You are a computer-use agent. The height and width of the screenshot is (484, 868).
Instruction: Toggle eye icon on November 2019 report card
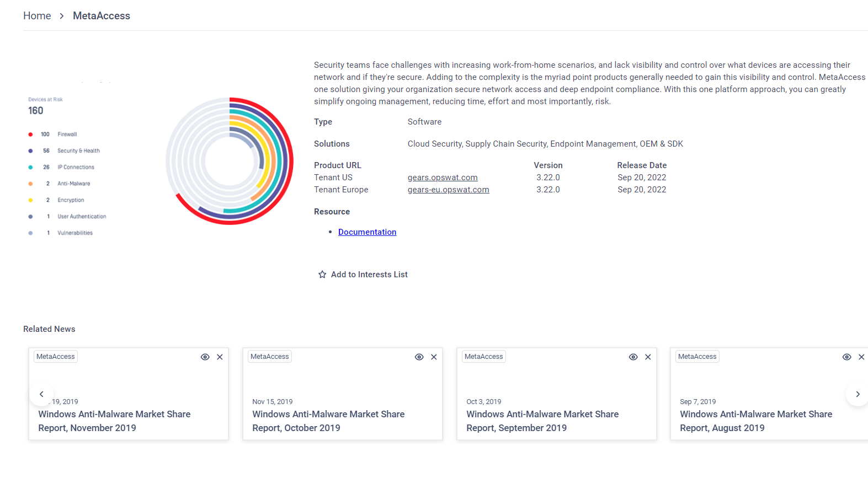tap(205, 357)
